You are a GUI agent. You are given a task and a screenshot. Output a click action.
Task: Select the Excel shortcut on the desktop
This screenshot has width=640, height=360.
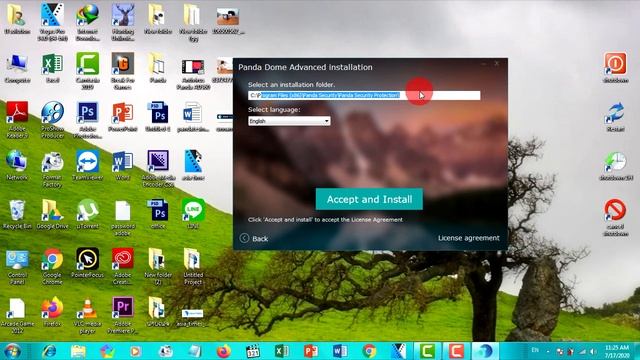52,69
